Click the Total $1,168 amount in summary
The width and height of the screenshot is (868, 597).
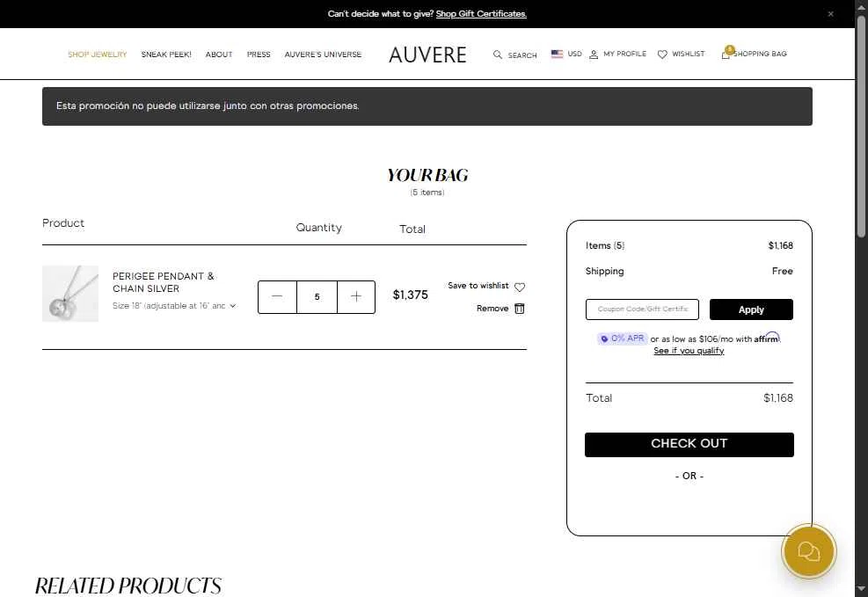tap(777, 397)
